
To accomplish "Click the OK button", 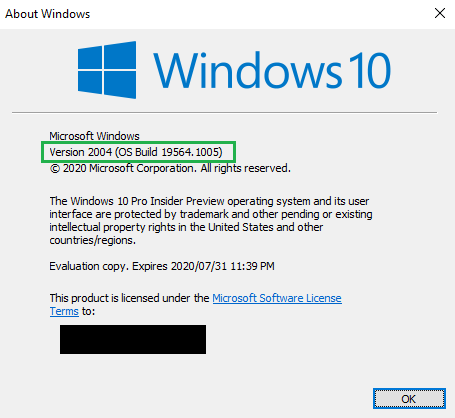I will click(409, 398).
